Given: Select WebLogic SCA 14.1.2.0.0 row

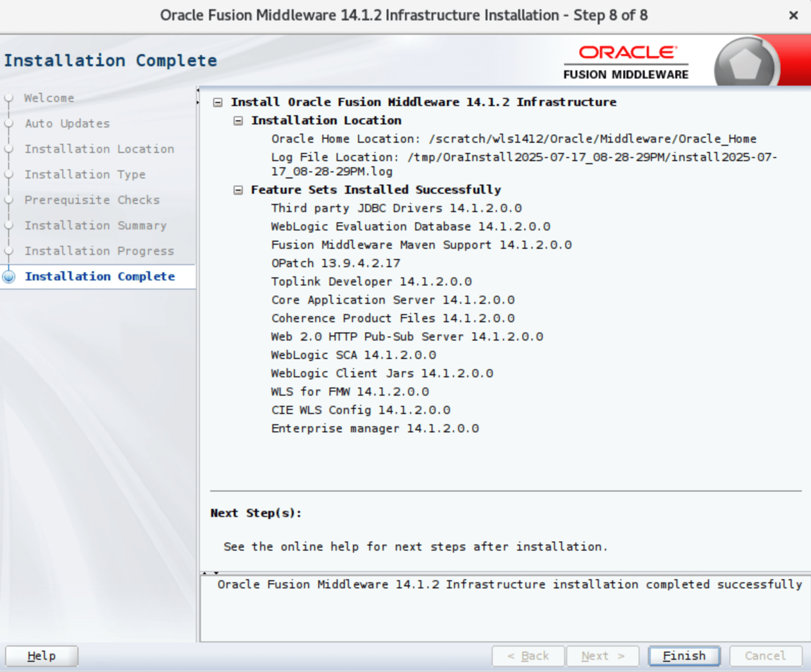Looking at the screenshot, I should click(354, 356).
